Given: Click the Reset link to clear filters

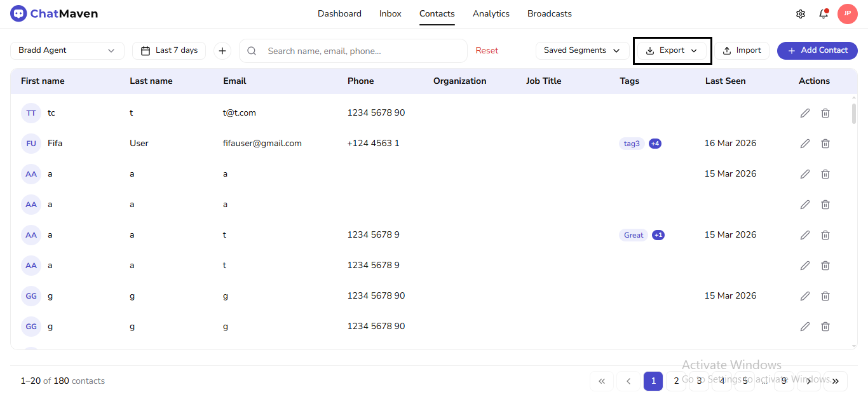Looking at the screenshot, I should pos(487,50).
